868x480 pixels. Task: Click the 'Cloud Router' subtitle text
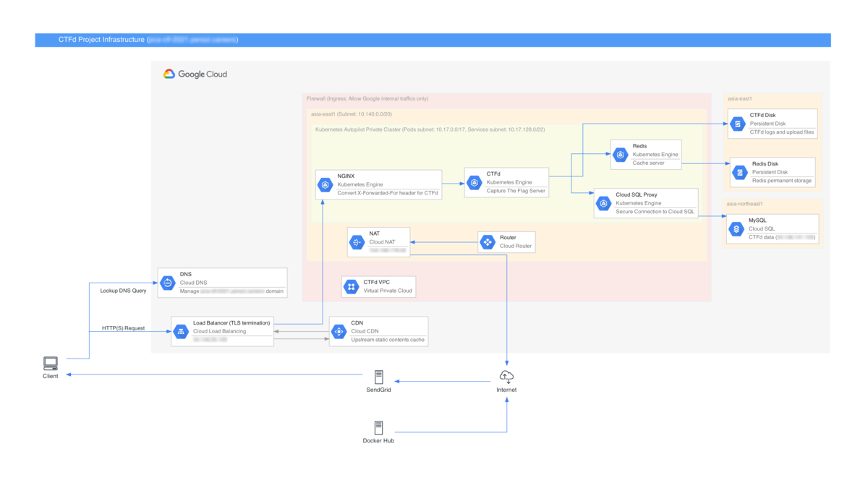(x=516, y=246)
